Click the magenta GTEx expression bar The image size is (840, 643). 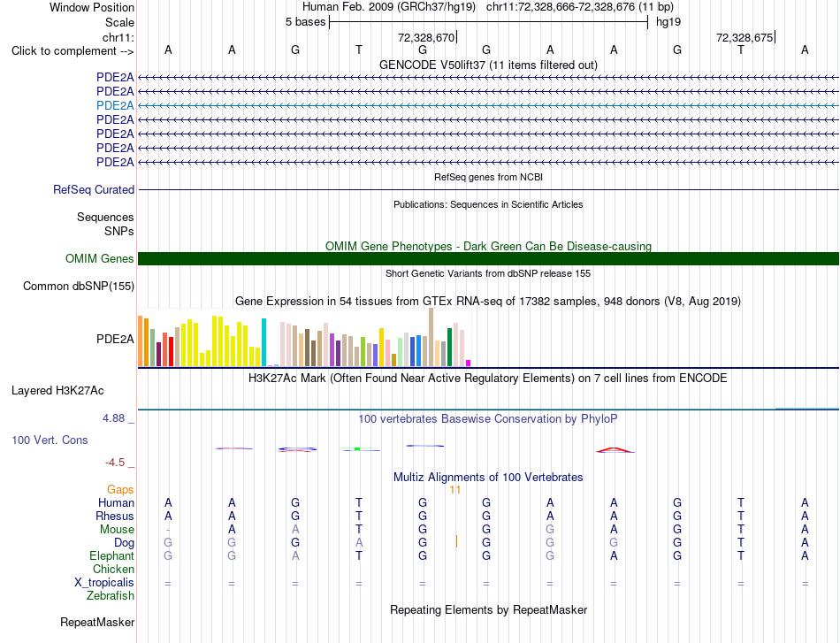tap(469, 364)
